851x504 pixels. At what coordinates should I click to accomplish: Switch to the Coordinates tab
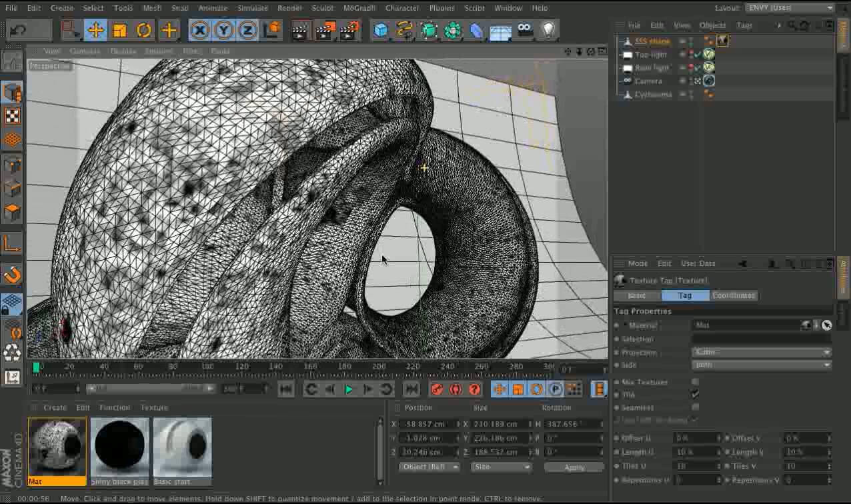click(x=734, y=295)
